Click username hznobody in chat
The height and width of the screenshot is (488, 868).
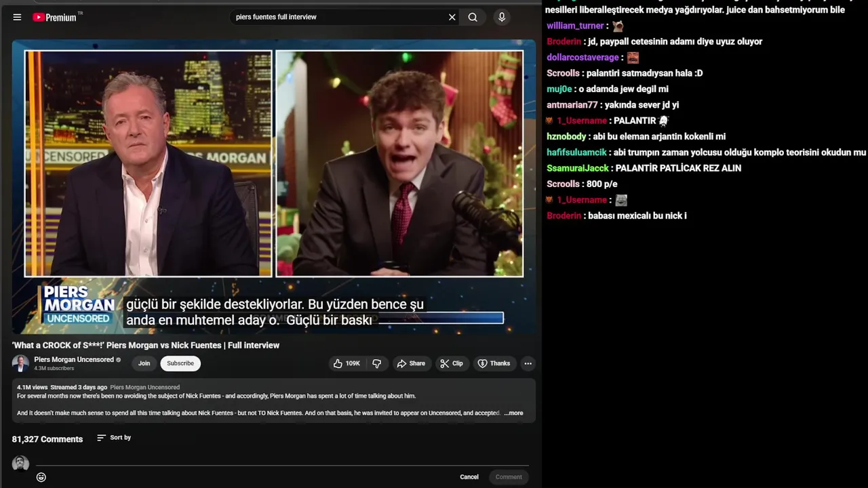[x=566, y=136]
